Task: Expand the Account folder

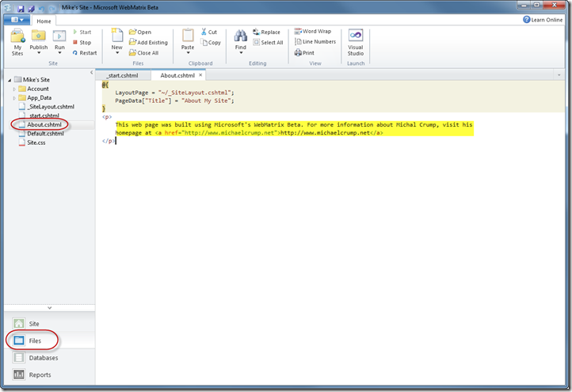Action: pos(14,89)
